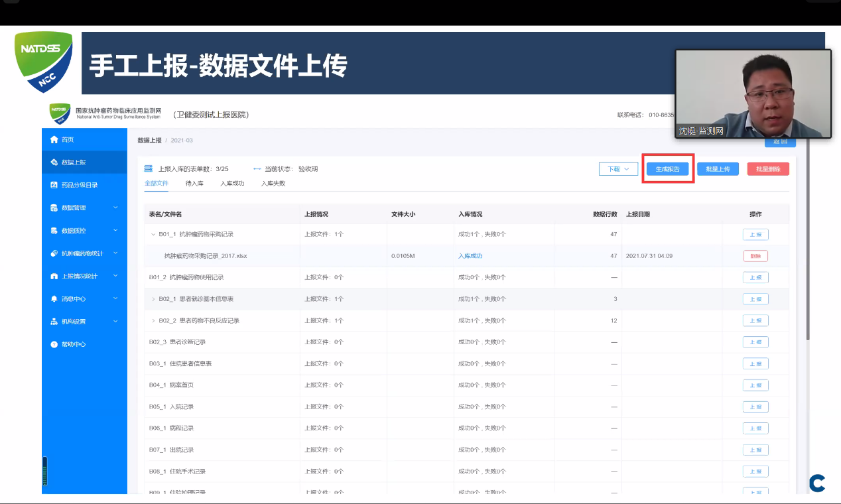Click the 机构设置 organization icon
The image size is (841, 504).
point(54,322)
